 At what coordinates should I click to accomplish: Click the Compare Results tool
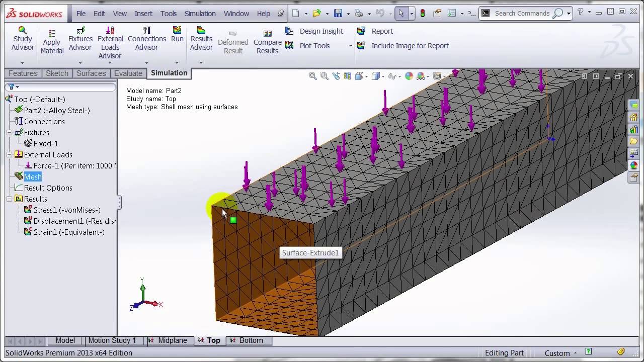pos(267,42)
